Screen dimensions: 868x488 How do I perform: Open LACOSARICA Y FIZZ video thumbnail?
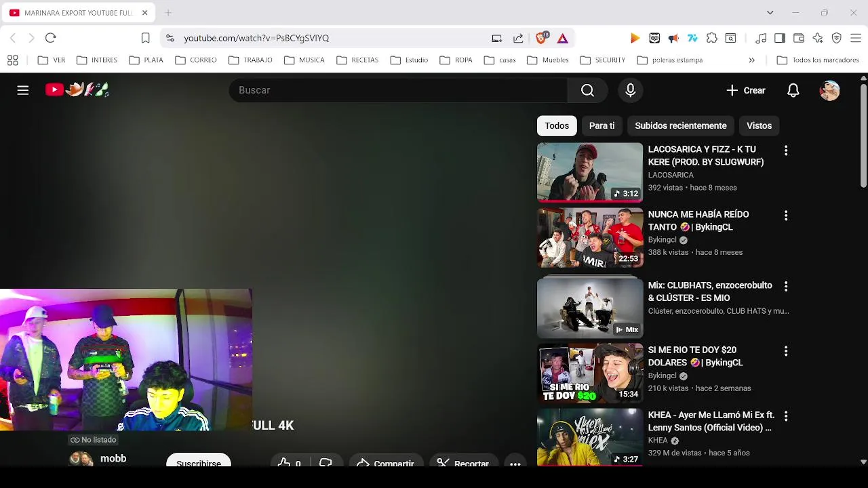(x=590, y=172)
